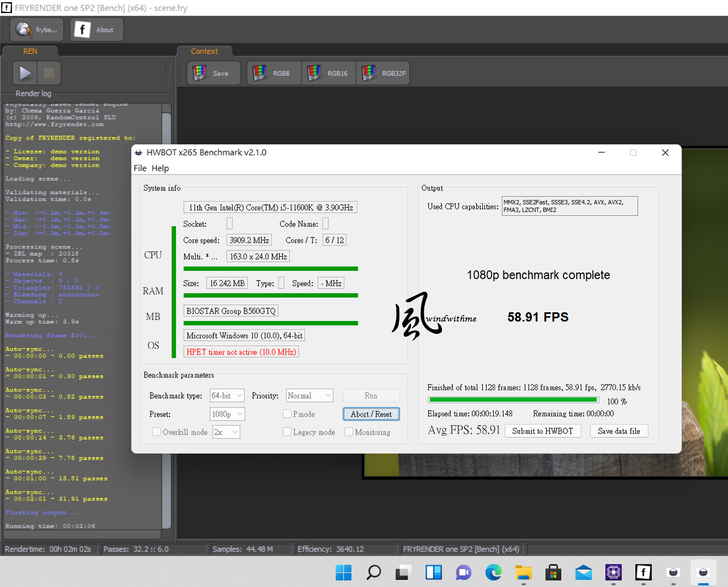This screenshot has height=587, width=728.
Task: Export render as RGB32F
Action: pyautogui.click(x=384, y=73)
